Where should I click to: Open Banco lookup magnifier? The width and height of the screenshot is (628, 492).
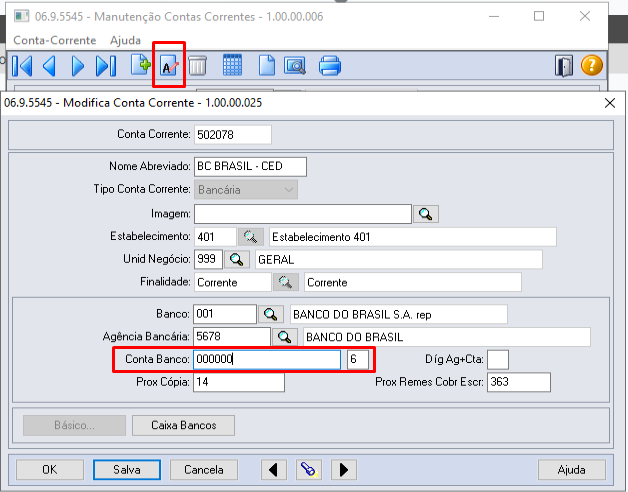[x=271, y=314]
